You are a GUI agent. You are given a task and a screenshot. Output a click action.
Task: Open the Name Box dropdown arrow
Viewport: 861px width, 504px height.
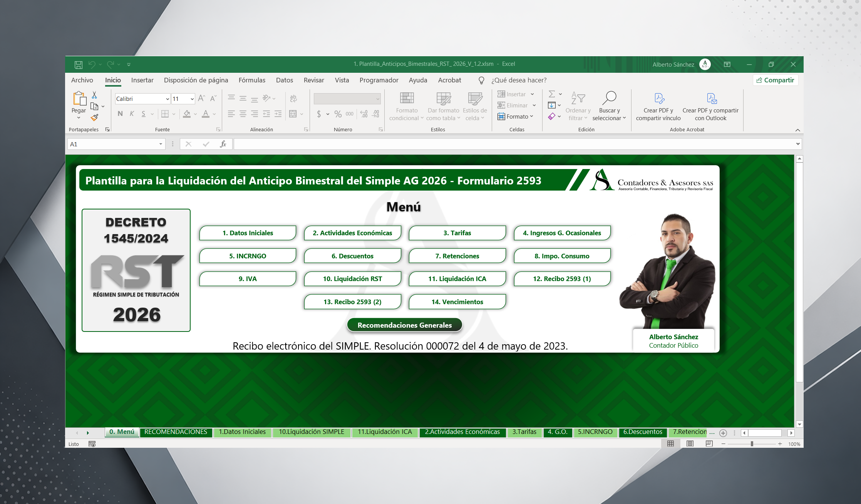coord(161,144)
